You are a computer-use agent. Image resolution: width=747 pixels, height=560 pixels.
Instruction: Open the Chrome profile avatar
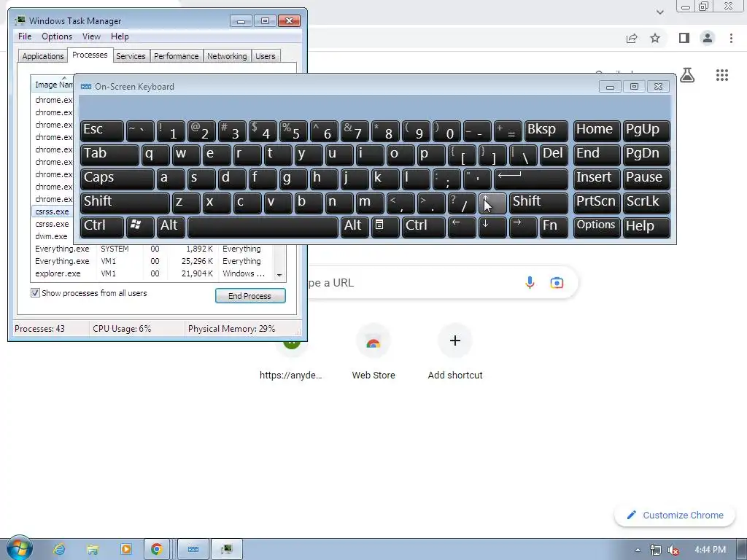708,38
